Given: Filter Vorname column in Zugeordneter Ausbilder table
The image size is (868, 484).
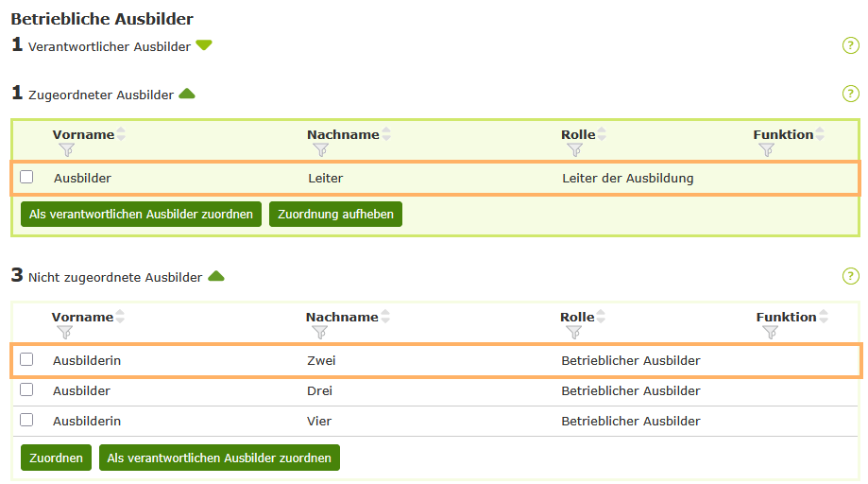Looking at the screenshot, I should 65,149.
